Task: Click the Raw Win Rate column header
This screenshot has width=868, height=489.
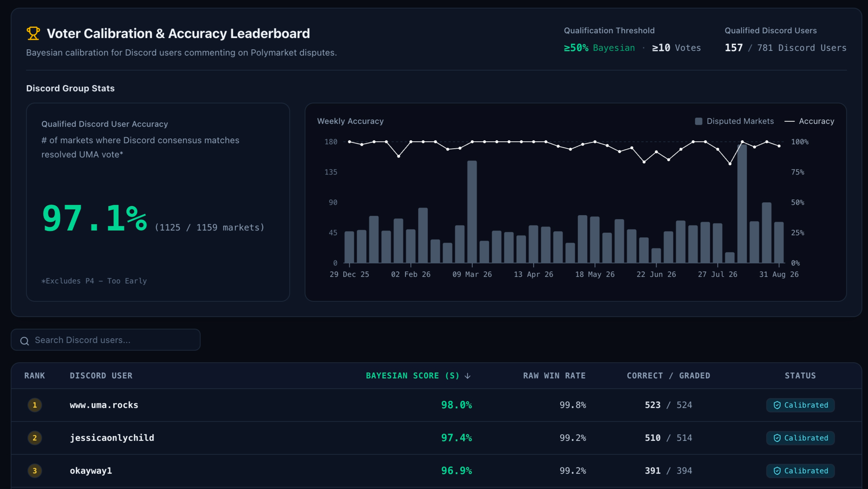Action: click(554, 376)
